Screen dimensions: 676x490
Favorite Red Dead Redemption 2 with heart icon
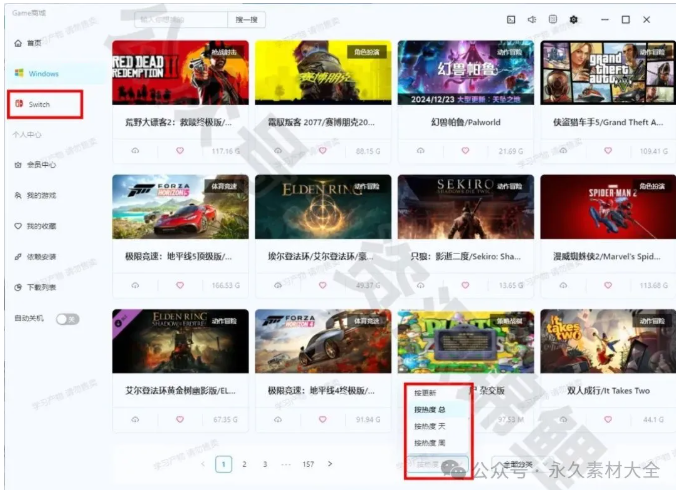(180, 151)
